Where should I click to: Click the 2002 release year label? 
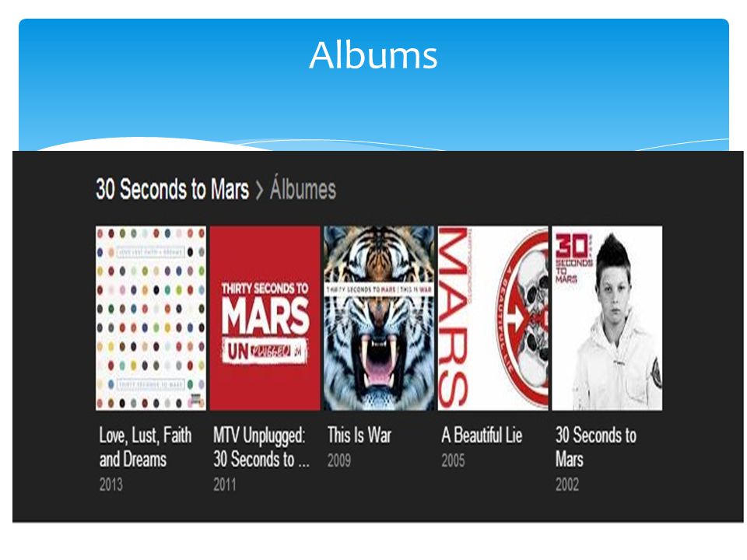(567, 485)
